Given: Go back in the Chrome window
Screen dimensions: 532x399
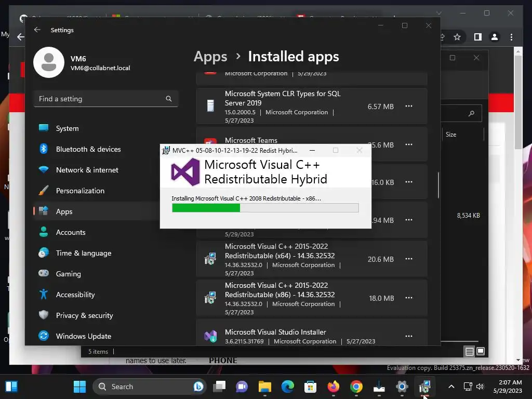Looking at the screenshot, I should point(21,37).
